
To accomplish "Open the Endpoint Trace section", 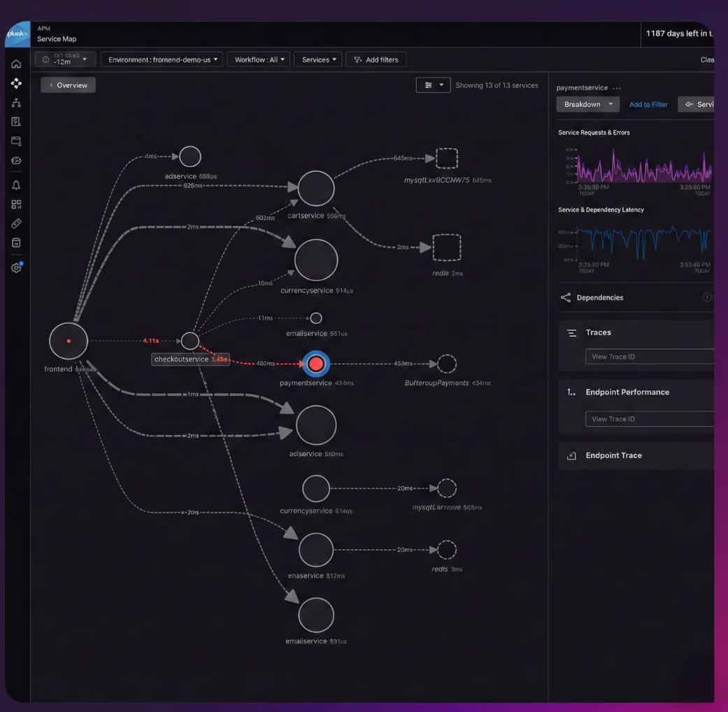I will coord(636,455).
